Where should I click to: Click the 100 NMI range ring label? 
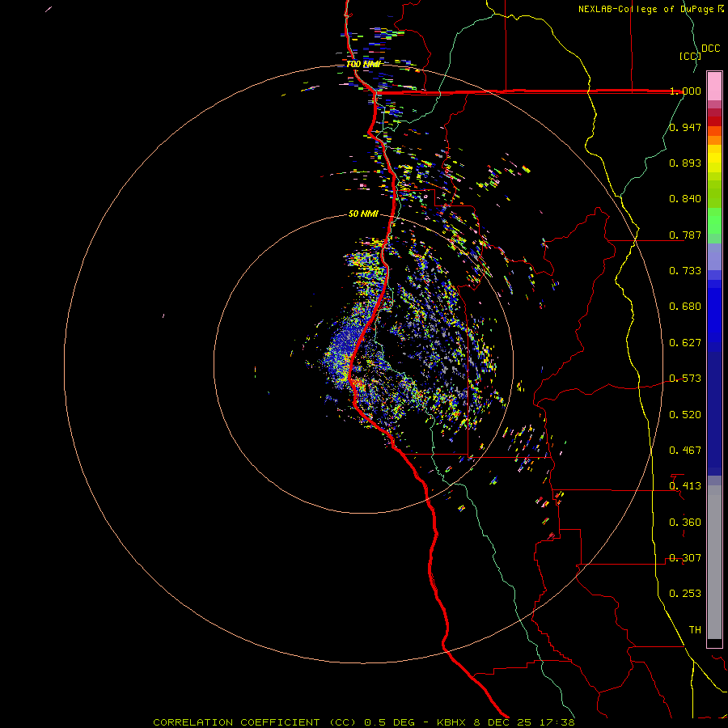point(362,64)
